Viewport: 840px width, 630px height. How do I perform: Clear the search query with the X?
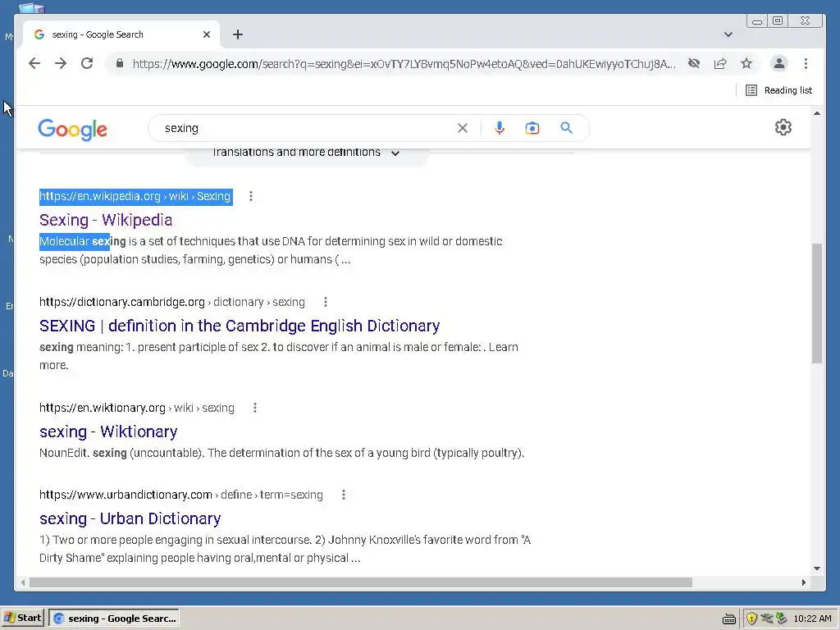[463, 128]
